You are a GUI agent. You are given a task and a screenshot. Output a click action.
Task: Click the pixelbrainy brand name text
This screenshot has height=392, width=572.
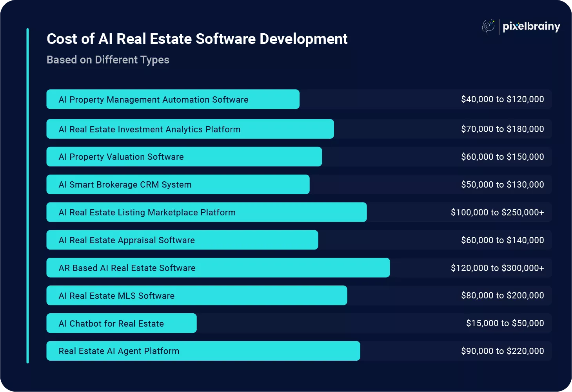[x=531, y=27]
